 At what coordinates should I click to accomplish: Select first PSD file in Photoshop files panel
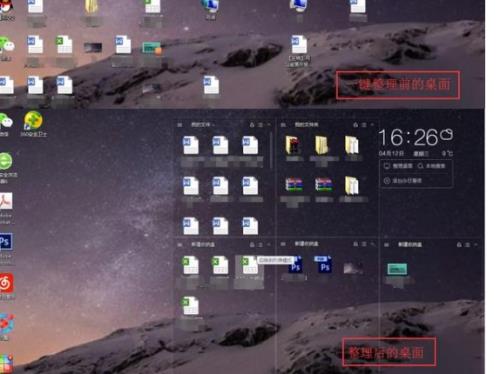click(x=295, y=265)
